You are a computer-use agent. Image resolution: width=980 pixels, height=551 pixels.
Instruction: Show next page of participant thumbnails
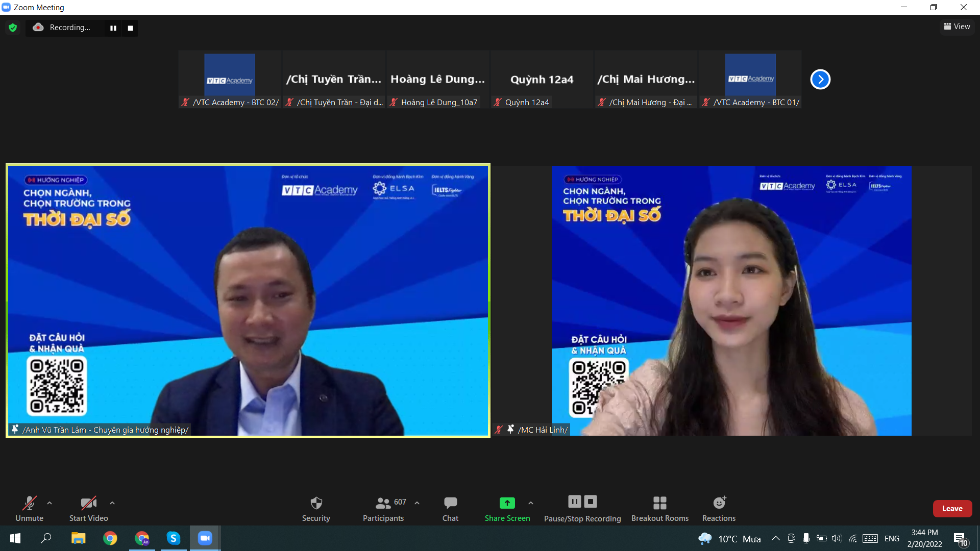pyautogui.click(x=820, y=79)
